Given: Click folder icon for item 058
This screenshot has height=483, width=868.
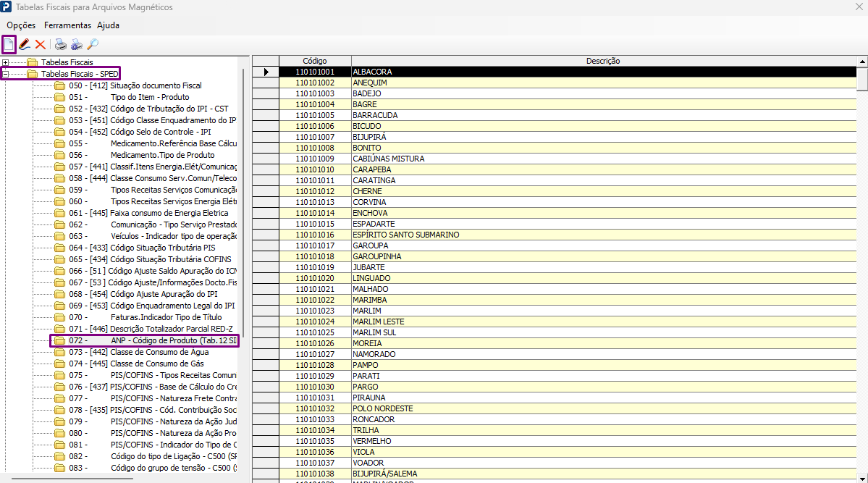Looking at the screenshot, I should point(60,178).
